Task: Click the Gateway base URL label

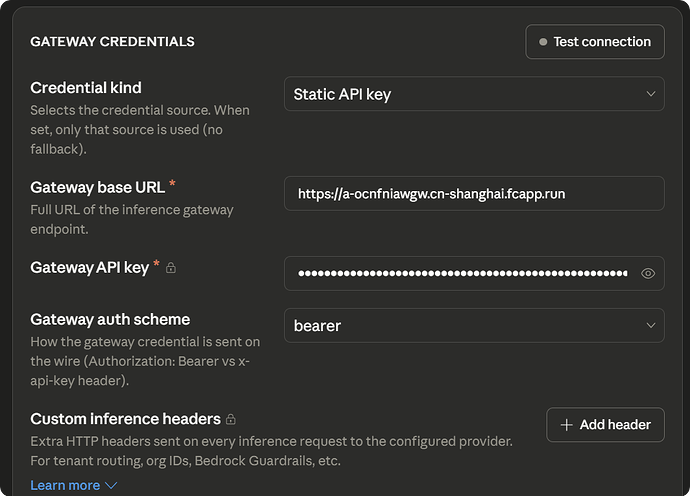Action: pyautogui.click(x=98, y=187)
